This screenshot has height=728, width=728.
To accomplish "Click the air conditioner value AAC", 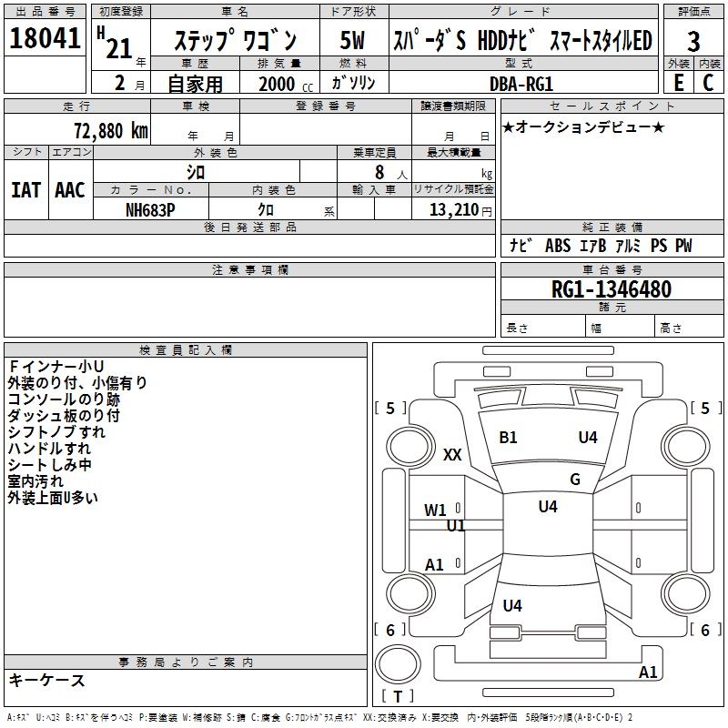I will [x=70, y=190].
